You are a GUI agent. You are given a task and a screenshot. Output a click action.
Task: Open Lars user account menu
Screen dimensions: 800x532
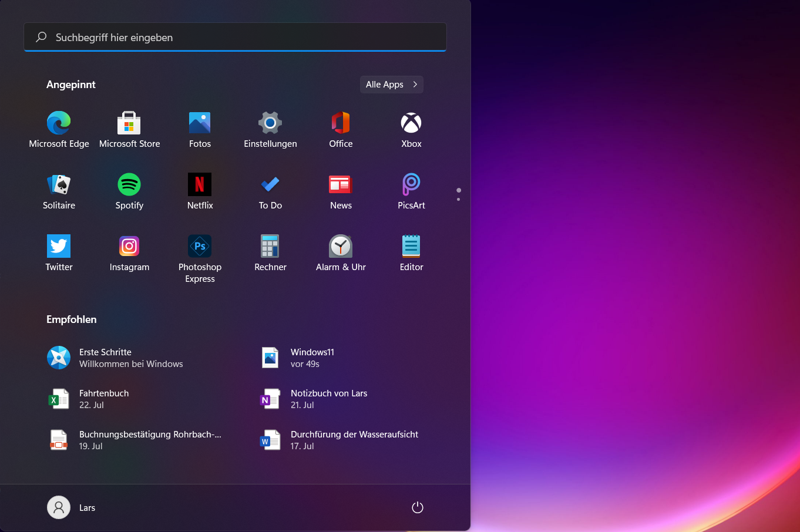pos(71,507)
